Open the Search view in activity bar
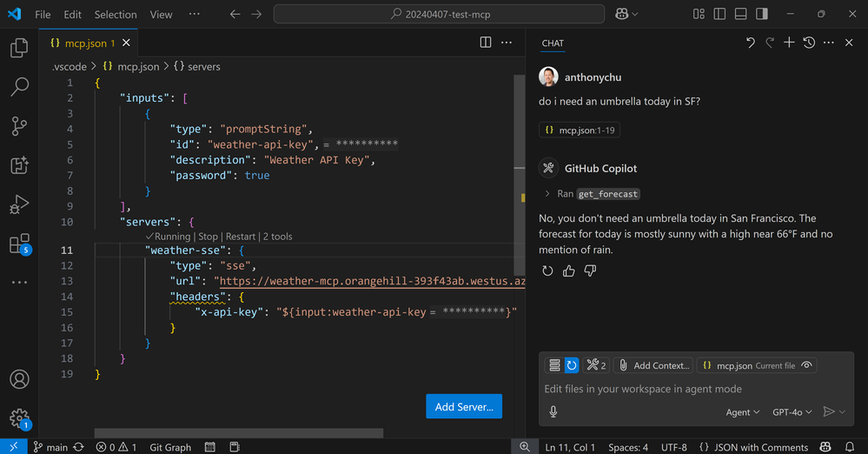 19,87
